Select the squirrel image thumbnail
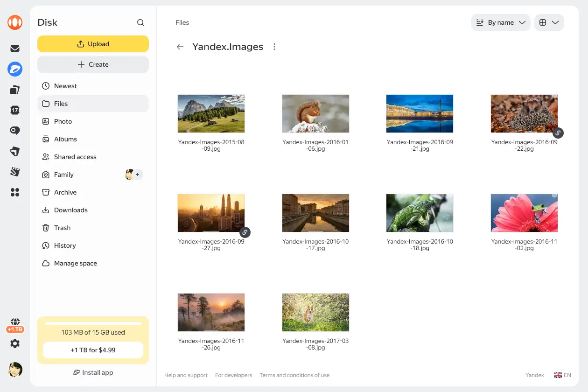The image size is (588, 392). [315, 113]
